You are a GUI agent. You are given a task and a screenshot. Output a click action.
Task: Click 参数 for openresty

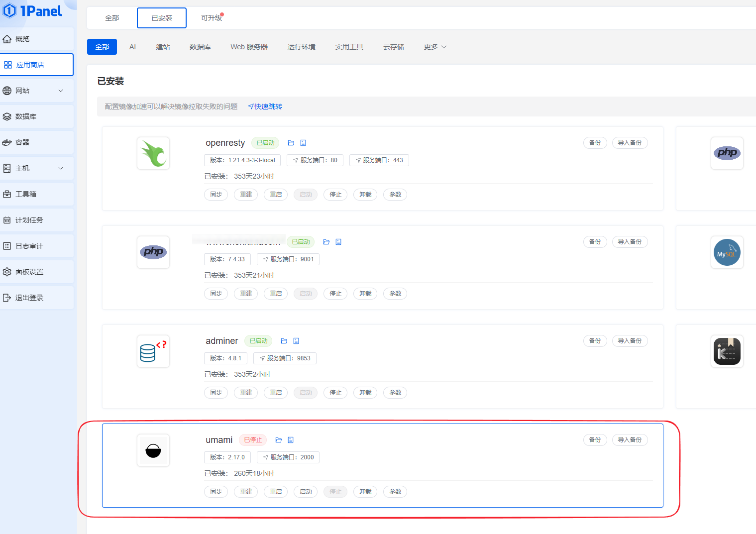(395, 195)
